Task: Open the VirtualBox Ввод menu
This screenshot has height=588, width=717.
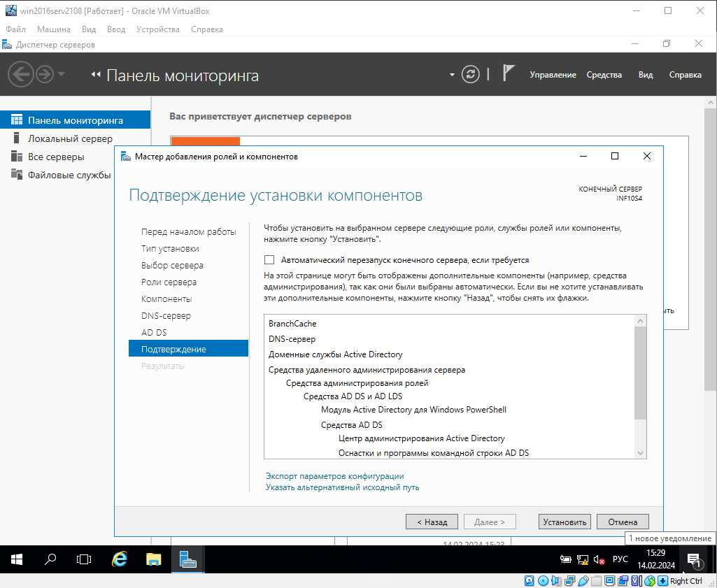Action: 116,29
